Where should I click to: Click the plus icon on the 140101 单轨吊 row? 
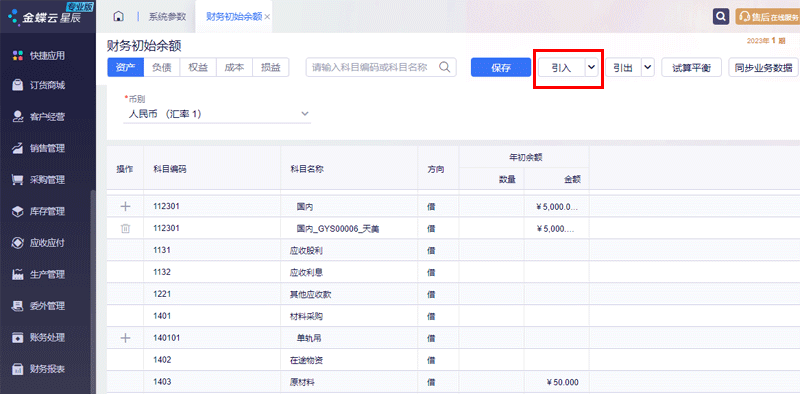click(x=125, y=338)
